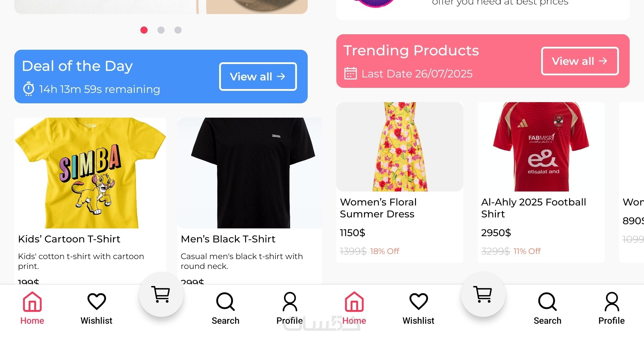Viewport: 644px width, 338px height.
Task: View all Deal of the Day items
Action: pos(258,77)
